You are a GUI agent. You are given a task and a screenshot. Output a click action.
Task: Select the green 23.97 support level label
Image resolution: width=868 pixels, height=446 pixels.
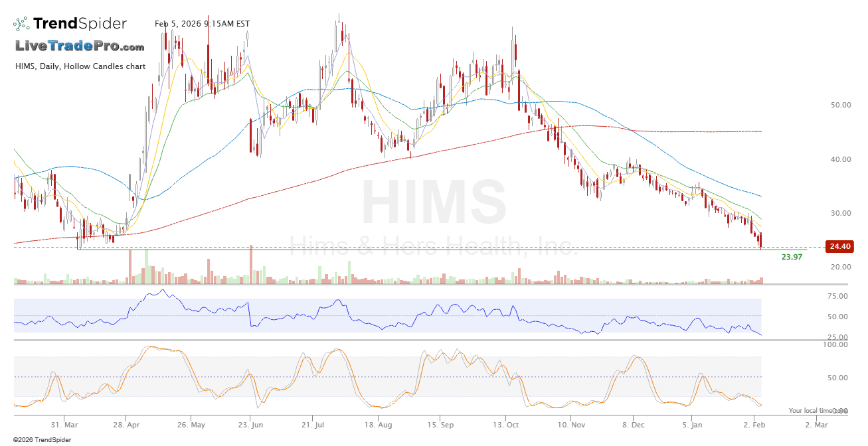pyautogui.click(x=792, y=257)
